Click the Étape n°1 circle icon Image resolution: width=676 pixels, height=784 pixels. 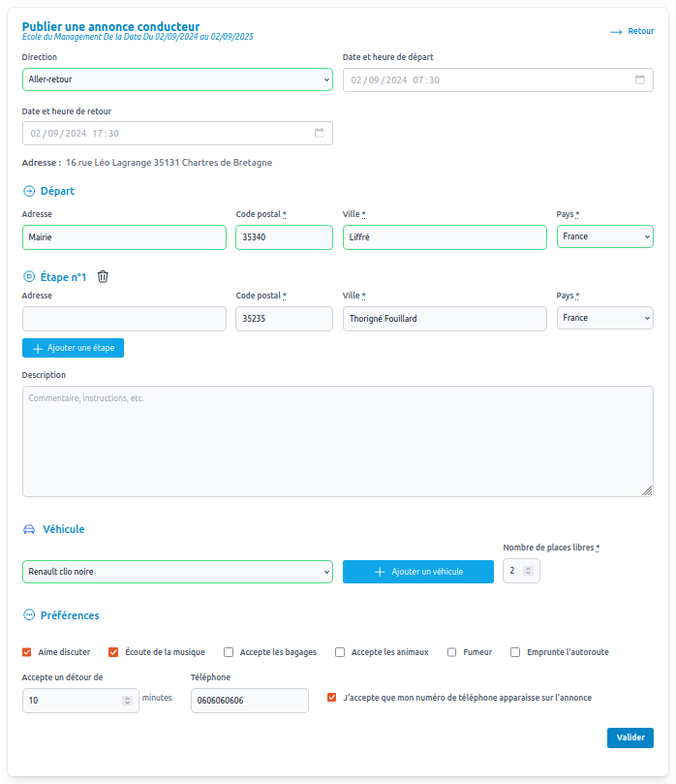pos(28,277)
